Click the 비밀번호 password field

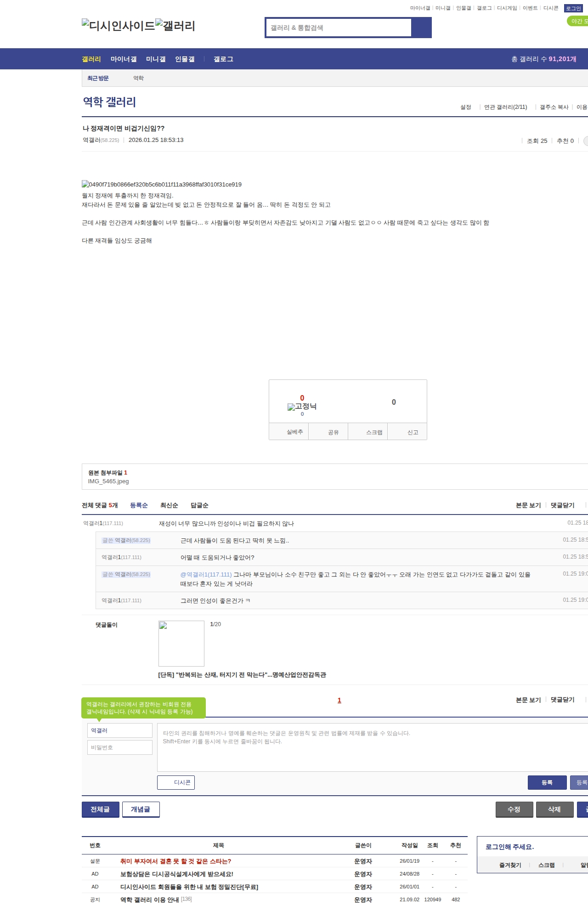119,747
